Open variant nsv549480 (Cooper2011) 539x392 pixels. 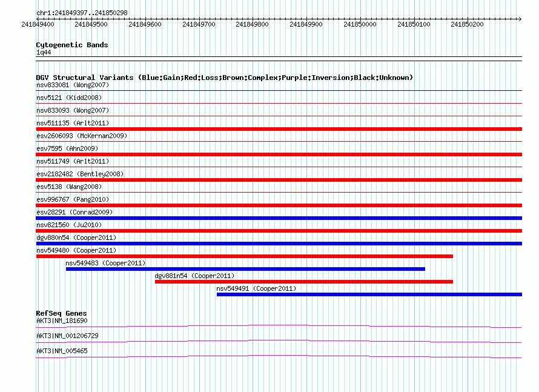tap(76, 250)
